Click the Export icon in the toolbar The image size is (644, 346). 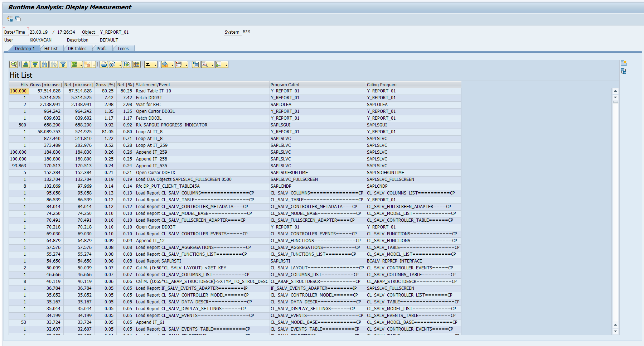click(127, 64)
